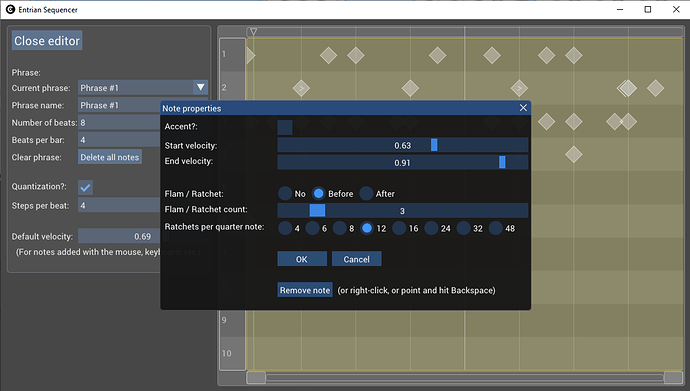Maximize the Entrian Sequencer window
Viewport: 690px width, 391px height.
(x=648, y=9)
